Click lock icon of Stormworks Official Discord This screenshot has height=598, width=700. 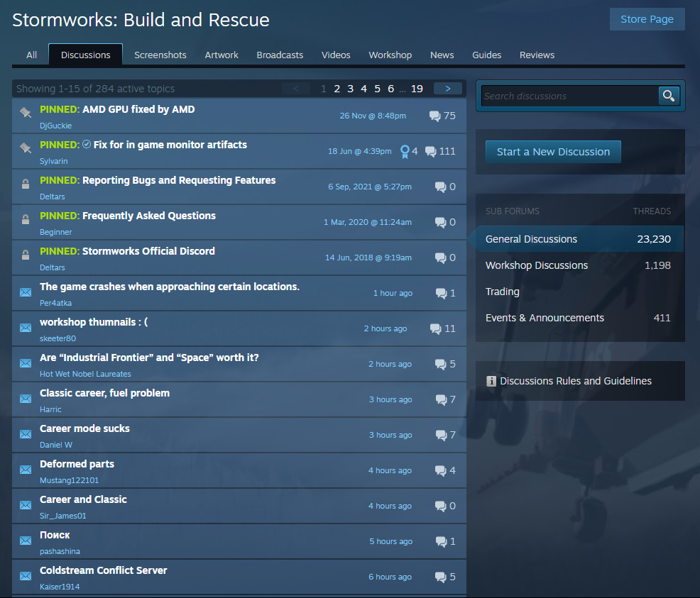point(26,255)
